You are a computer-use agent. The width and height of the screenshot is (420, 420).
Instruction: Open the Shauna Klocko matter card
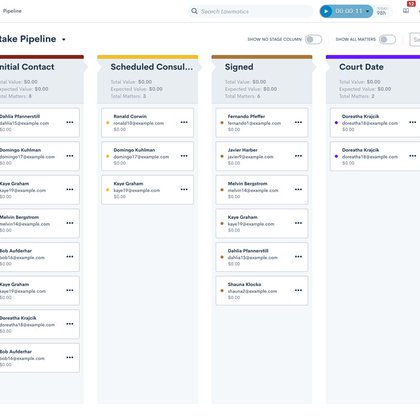[262, 290]
